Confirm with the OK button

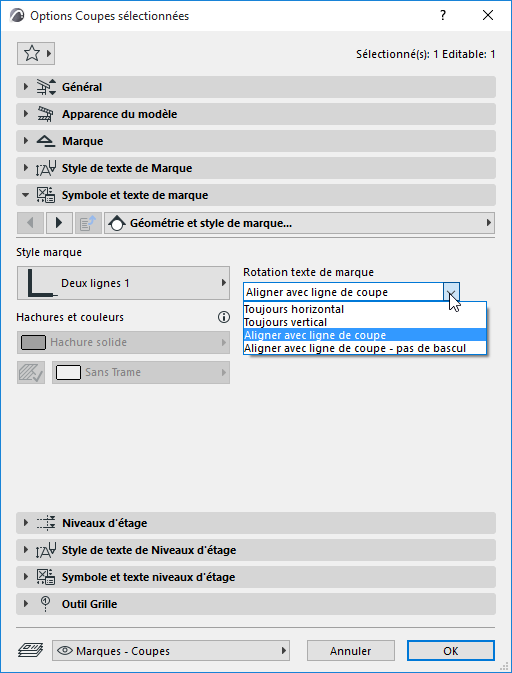pos(451,651)
